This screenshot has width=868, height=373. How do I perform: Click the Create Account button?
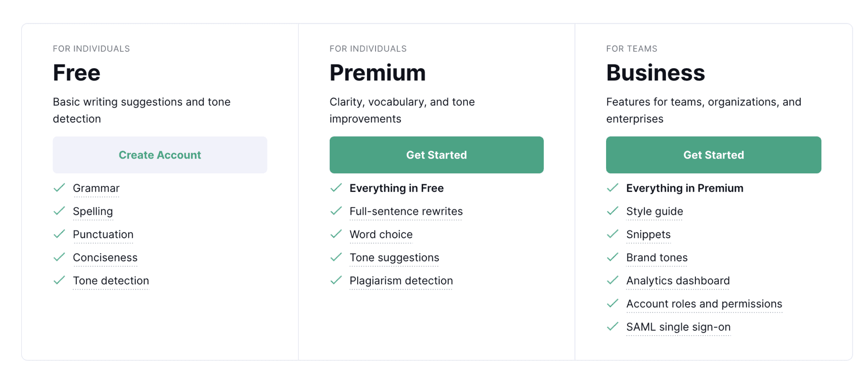tap(160, 155)
